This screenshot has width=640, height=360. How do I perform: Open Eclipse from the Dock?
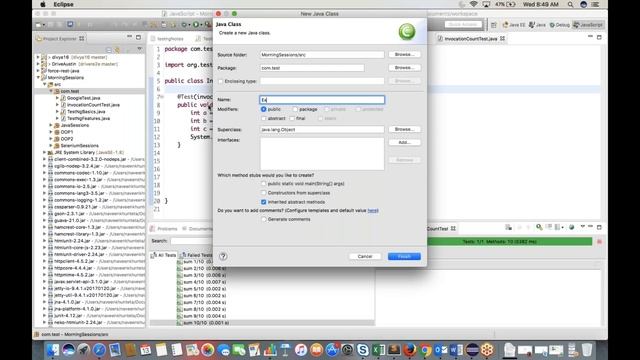471,350
